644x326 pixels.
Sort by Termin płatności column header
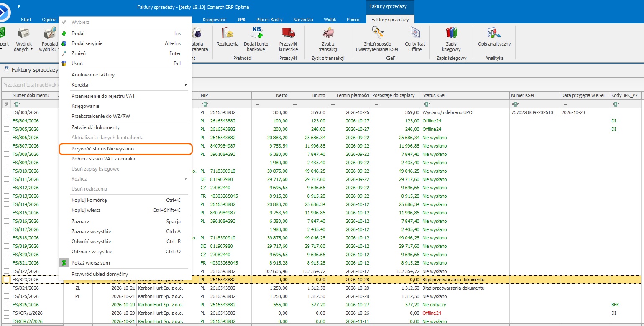348,95
